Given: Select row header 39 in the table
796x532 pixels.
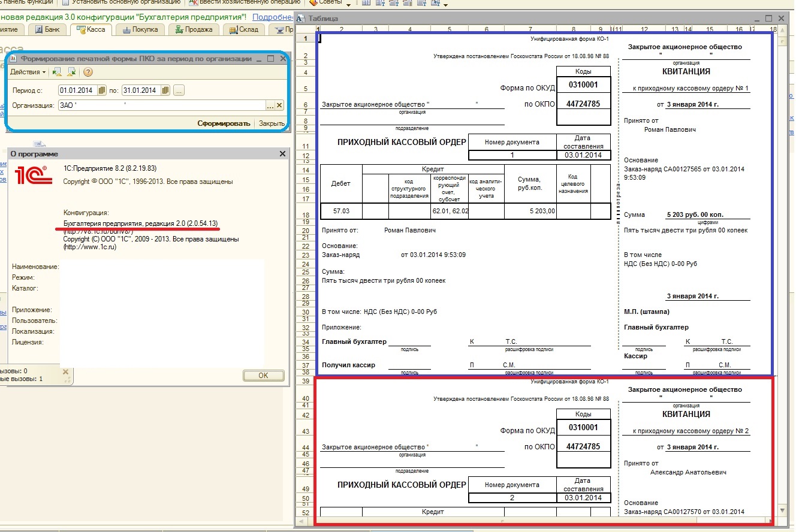Looking at the screenshot, I should [x=305, y=382].
